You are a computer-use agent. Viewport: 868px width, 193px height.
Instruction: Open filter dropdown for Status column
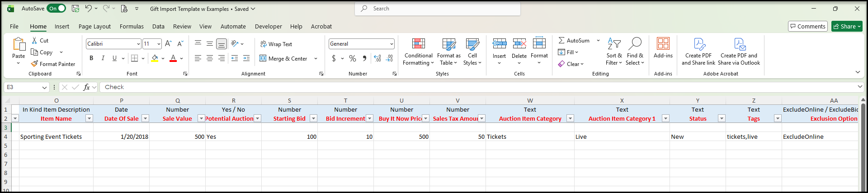722,118
